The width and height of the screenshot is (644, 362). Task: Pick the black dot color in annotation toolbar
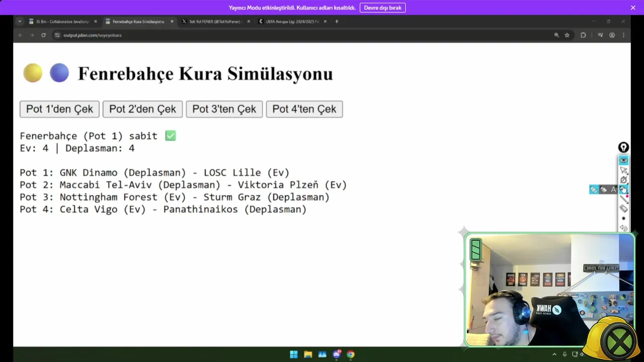point(624,218)
